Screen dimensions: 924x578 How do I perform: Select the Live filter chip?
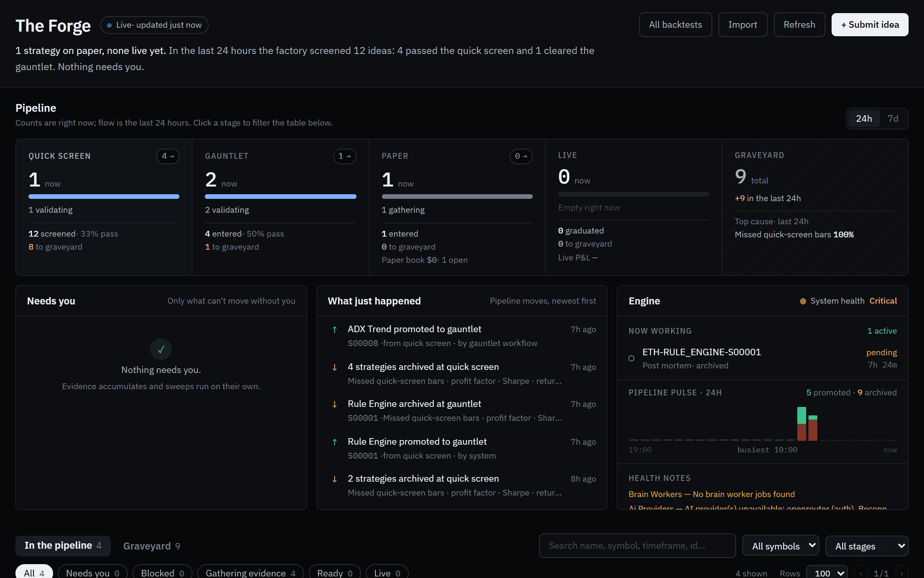[387, 573]
